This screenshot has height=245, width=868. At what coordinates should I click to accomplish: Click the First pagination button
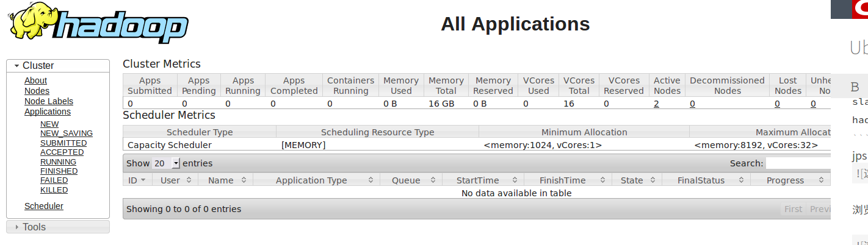point(793,209)
